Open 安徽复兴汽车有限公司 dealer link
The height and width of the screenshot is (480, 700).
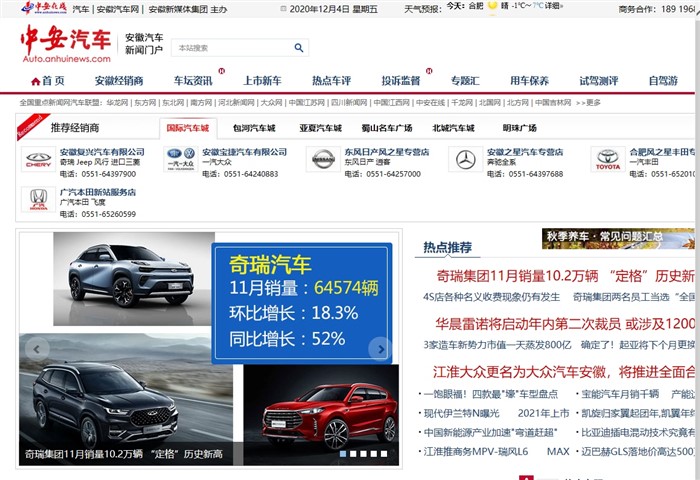[102, 152]
